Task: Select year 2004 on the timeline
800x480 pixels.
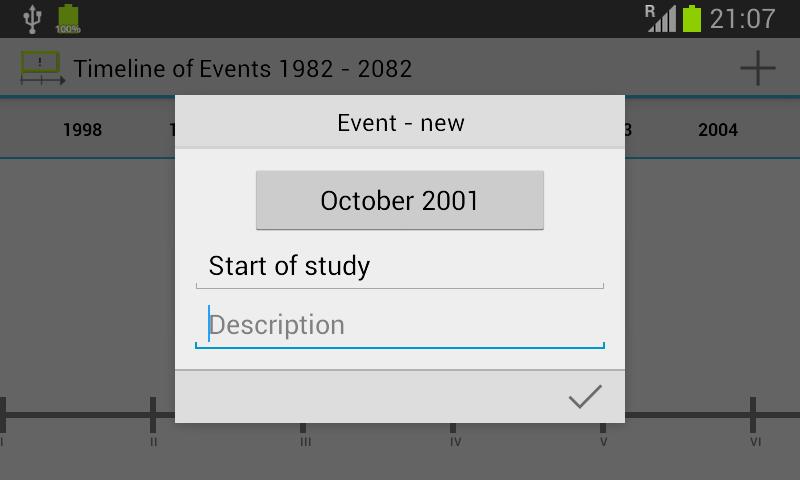Action: pos(718,130)
